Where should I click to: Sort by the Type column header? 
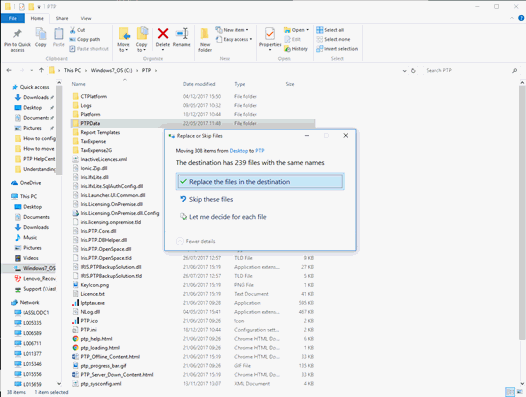click(240, 84)
